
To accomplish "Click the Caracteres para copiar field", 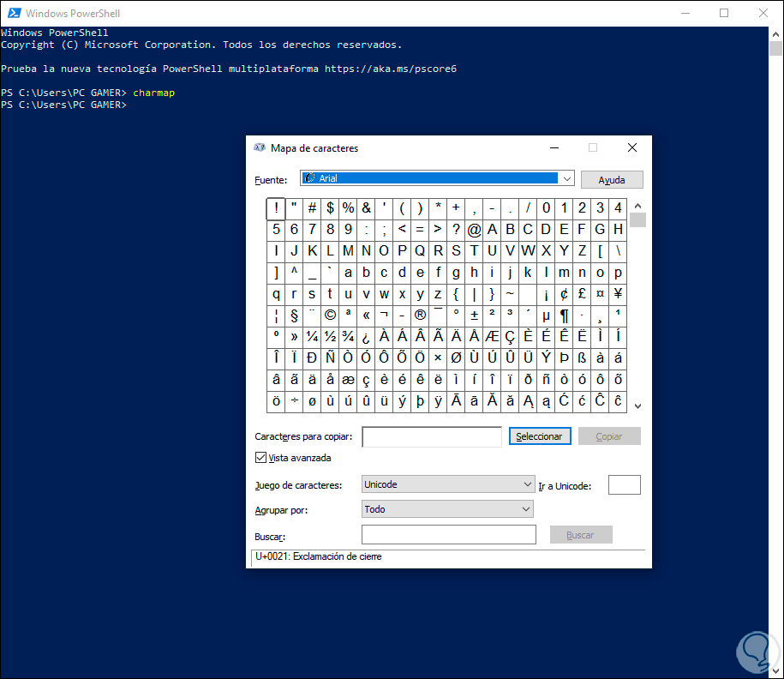I will pos(432,436).
